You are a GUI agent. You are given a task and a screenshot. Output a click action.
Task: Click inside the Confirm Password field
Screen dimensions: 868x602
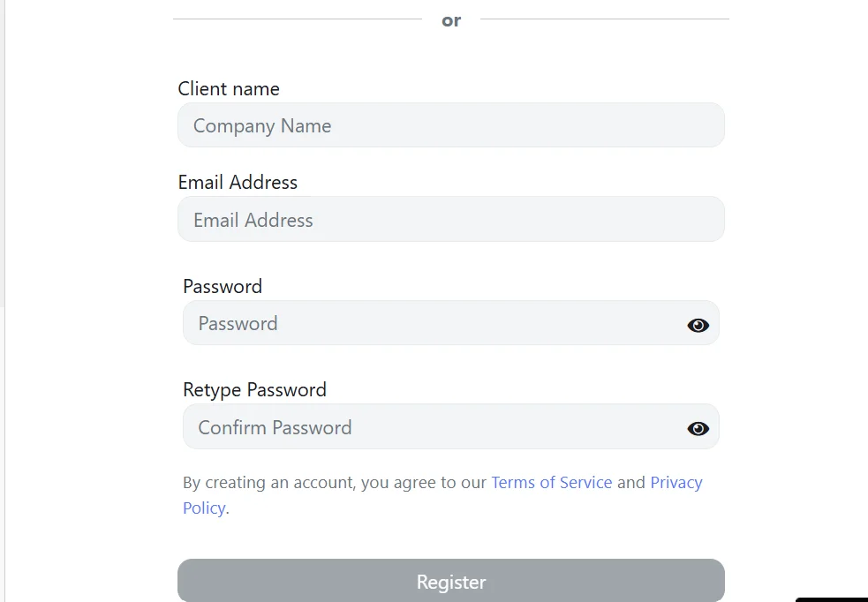click(x=397, y=427)
